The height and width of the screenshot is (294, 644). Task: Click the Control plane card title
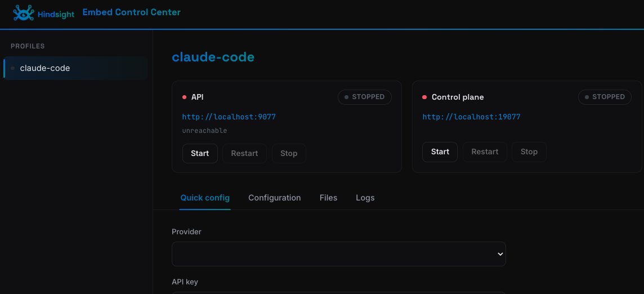tap(458, 97)
